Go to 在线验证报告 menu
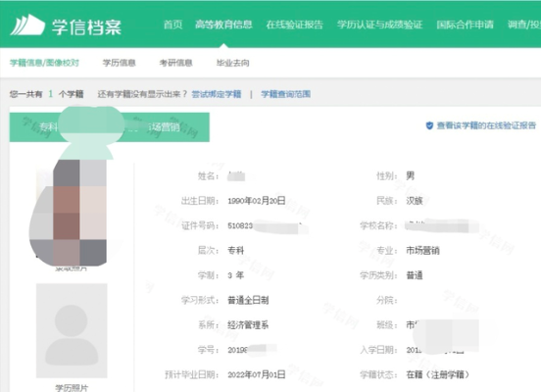The image size is (541, 392). [x=294, y=24]
